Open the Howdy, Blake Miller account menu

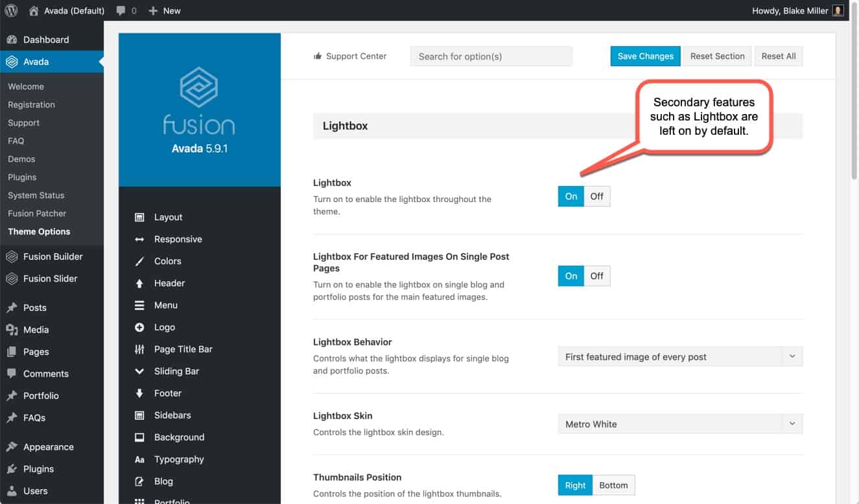click(798, 10)
